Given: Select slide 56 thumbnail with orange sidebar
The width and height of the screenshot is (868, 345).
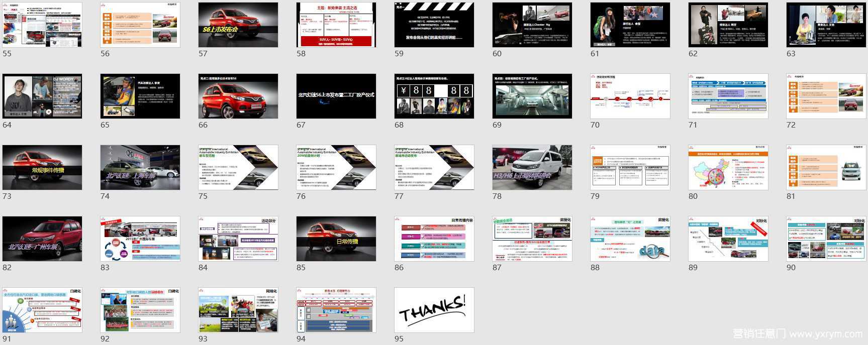Looking at the screenshot, I should click(140, 25).
